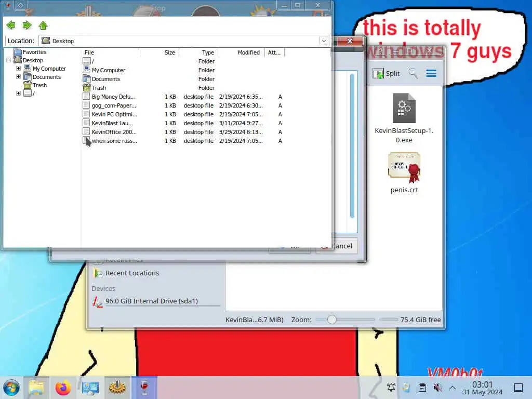Expand the My Computer tree node
The width and height of the screenshot is (532, 399).
pos(18,68)
